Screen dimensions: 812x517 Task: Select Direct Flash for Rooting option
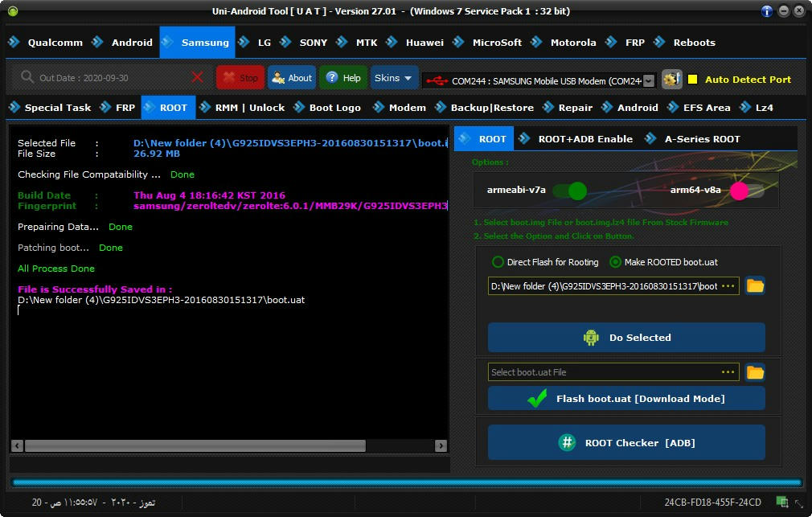click(545, 262)
